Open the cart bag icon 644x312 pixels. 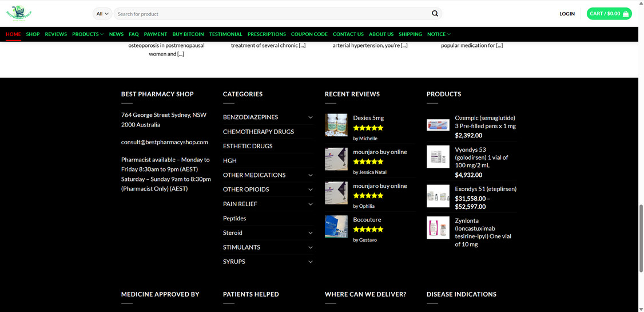[626, 14]
